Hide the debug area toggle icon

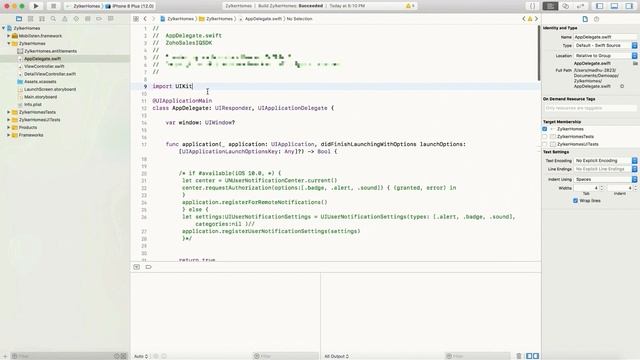(x=137, y=267)
